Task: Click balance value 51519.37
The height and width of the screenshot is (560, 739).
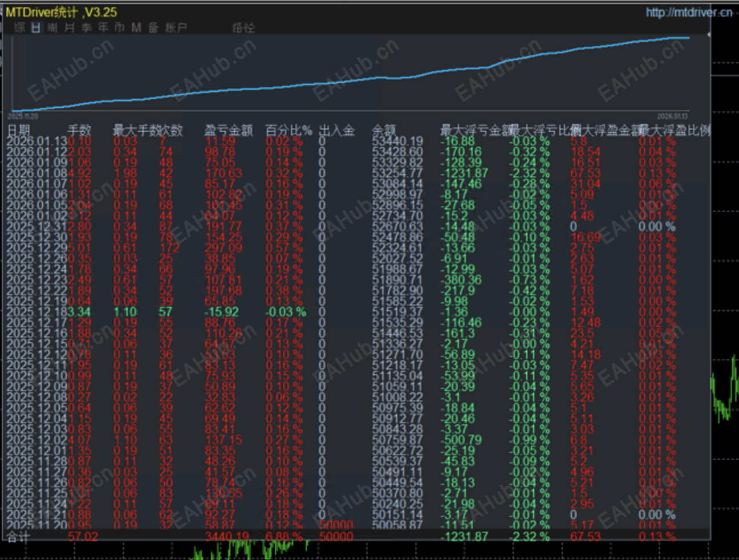Action: coord(397,312)
